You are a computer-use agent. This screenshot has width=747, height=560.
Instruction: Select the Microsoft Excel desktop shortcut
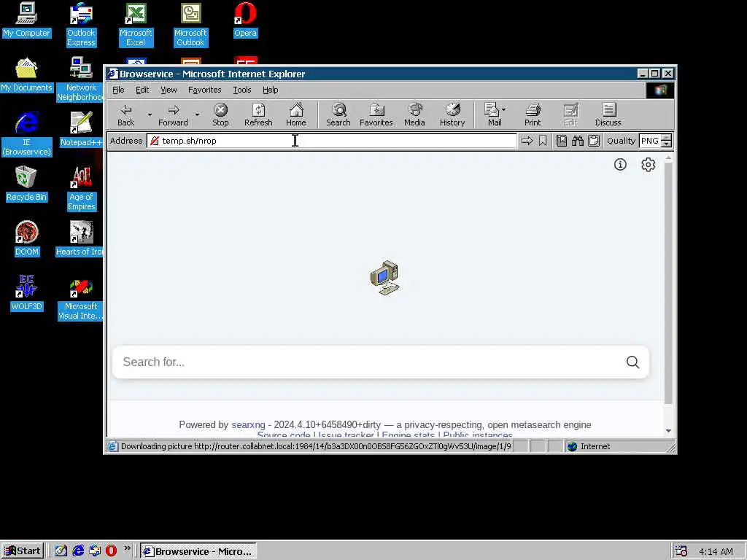point(136,25)
